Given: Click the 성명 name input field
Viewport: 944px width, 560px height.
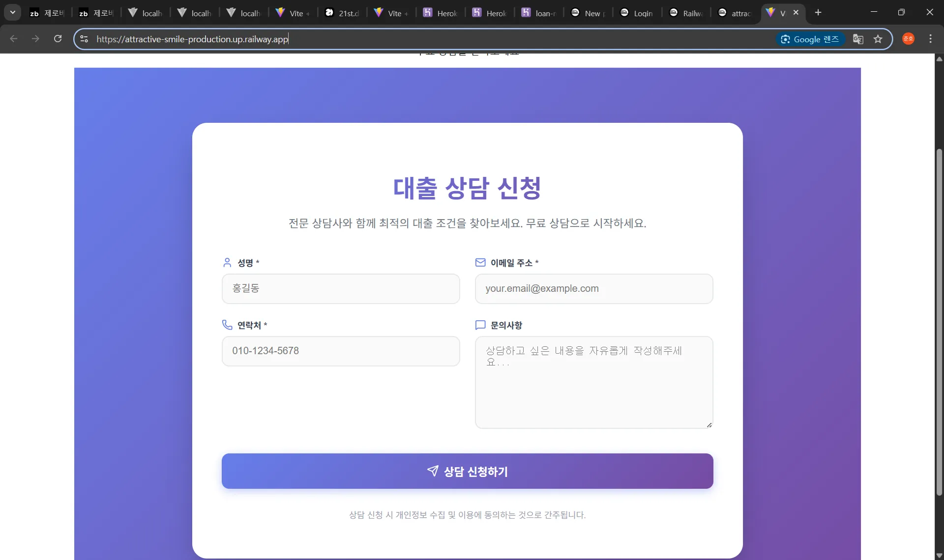Looking at the screenshot, I should [341, 289].
